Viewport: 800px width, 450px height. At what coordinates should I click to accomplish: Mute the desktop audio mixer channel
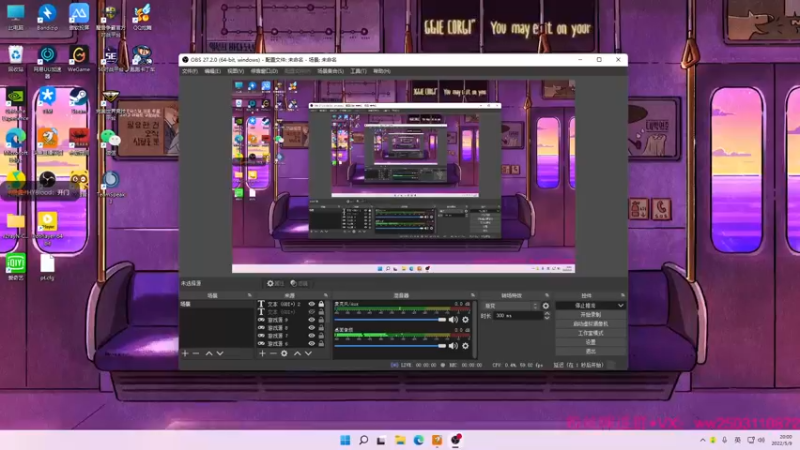click(x=453, y=345)
